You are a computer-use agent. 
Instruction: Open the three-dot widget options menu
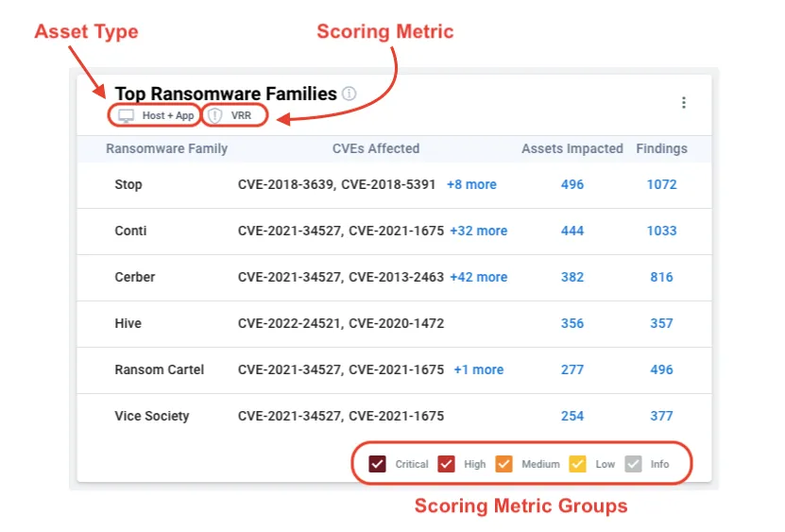(683, 103)
